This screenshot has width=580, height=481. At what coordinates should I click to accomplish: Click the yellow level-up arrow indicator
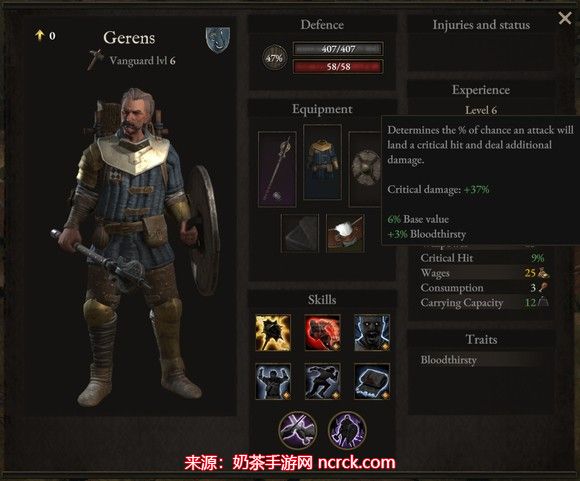(40, 36)
